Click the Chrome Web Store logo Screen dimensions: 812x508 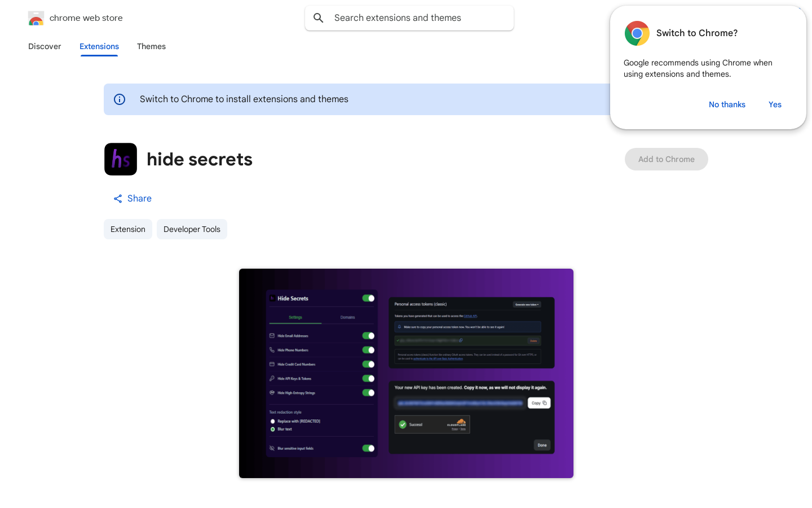36,18
